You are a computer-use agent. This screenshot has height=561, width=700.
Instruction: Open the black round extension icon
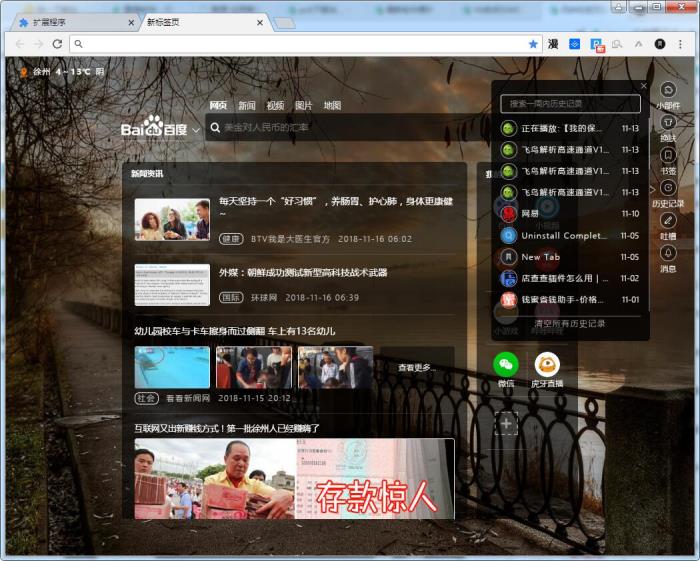pos(659,44)
